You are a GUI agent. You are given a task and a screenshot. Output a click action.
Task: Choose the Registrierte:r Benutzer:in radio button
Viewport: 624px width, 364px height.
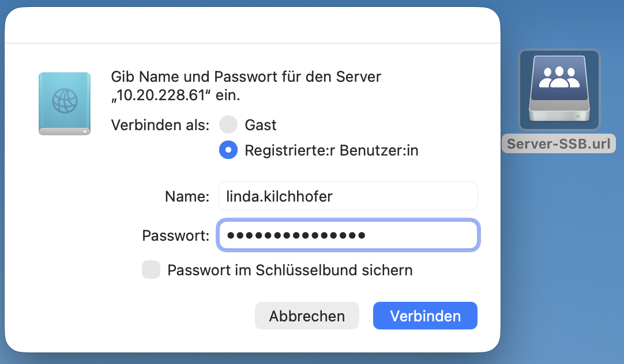(x=228, y=150)
